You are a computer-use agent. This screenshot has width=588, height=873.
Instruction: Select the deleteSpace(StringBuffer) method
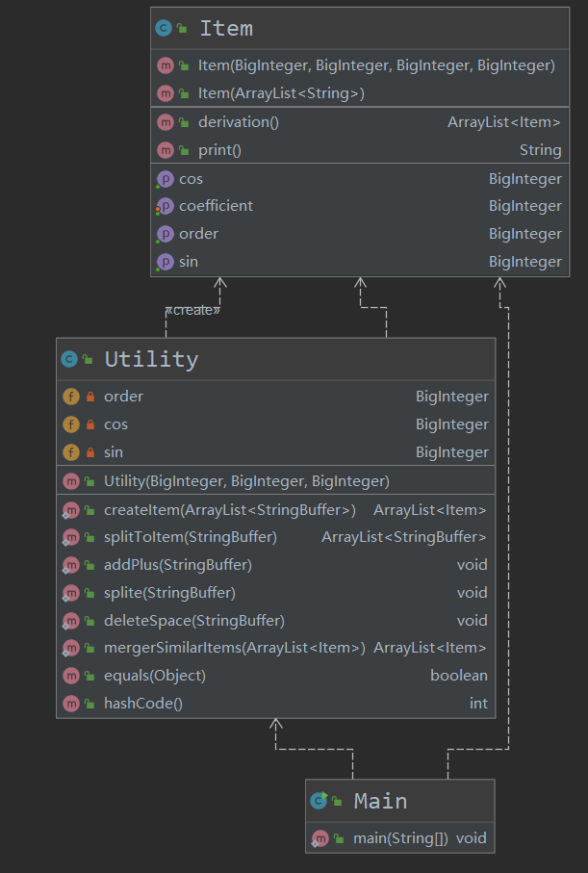point(193,621)
